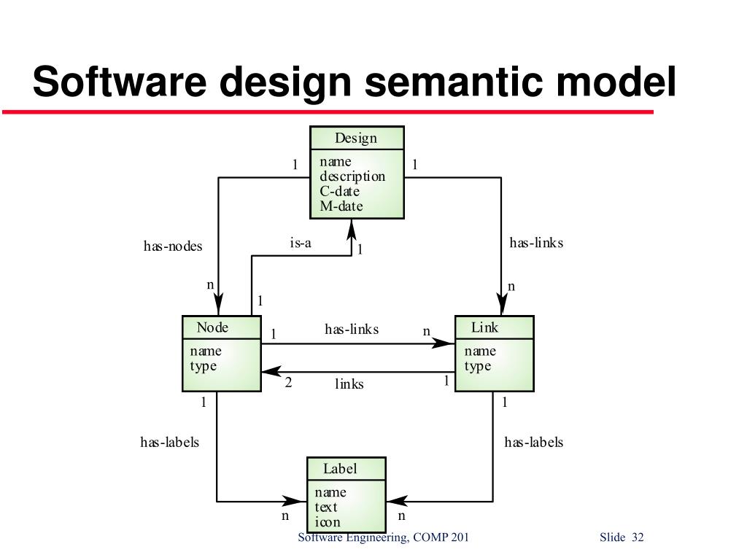This screenshot has width=747, height=560.
Task: Click the slide title "Software design semantic model"
Action: tap(355, 82)
